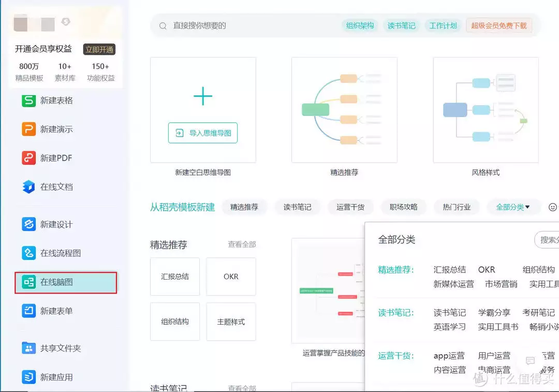
Task: Click the green 新建表格 spreadsheet icon
Action: tap(28, 100)
